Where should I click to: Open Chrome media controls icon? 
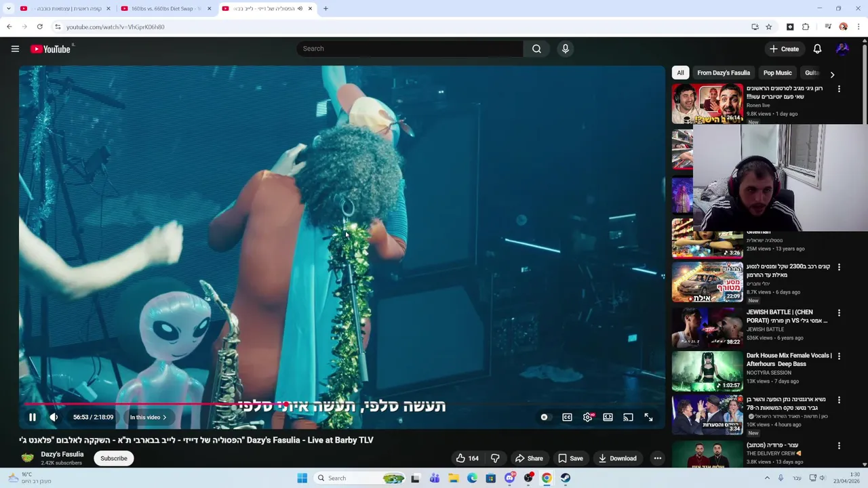click(x=827, y=27)
